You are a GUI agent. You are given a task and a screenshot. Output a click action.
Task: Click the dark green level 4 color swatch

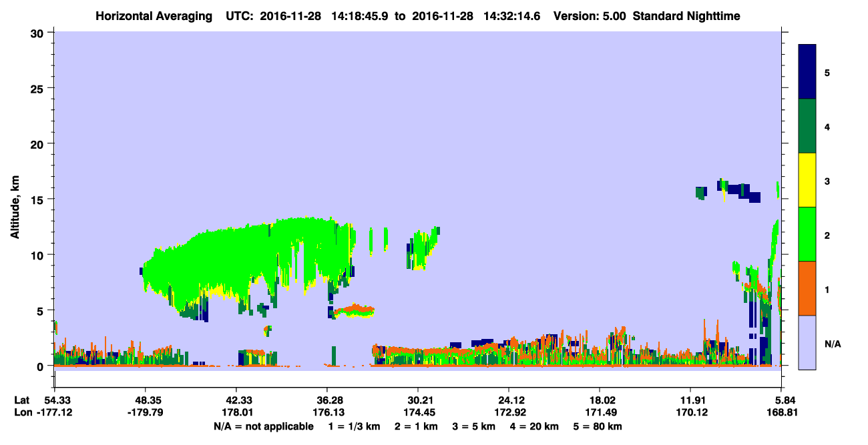(x=807, y=126)
